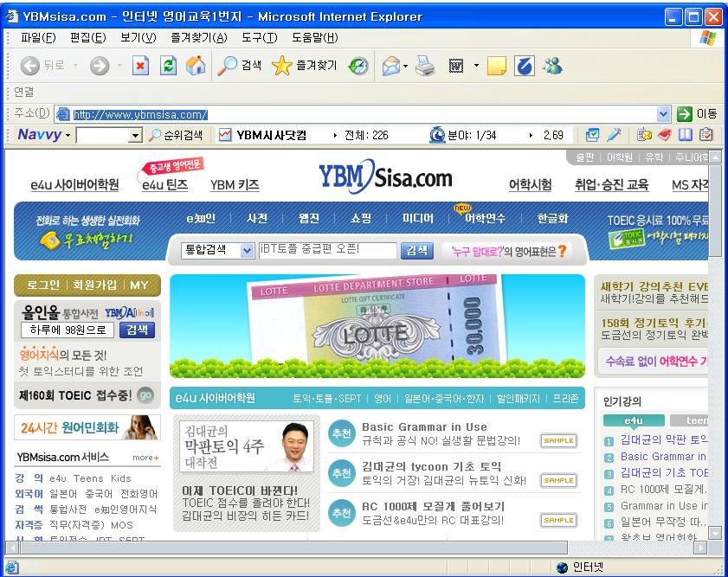Open Messenger people icon
This screenshot has height=577, width=728.
pos(553,66)
